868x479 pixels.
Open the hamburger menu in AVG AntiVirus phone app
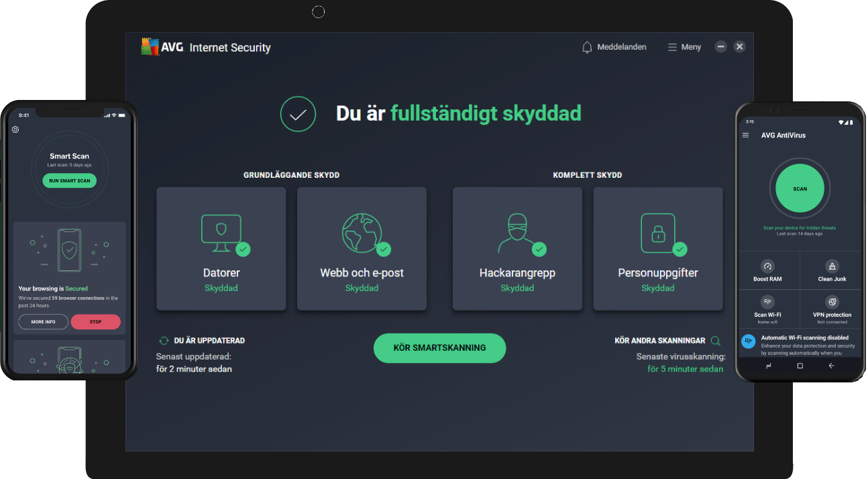745,136
